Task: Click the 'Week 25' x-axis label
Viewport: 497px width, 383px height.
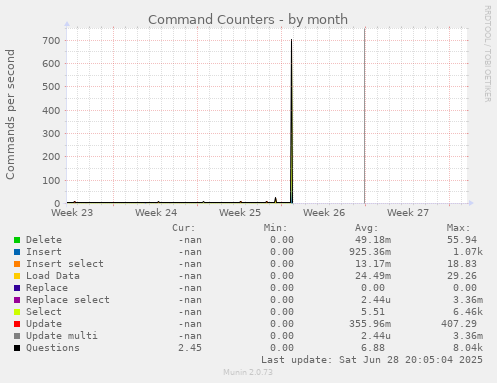Action: [240, 213]
